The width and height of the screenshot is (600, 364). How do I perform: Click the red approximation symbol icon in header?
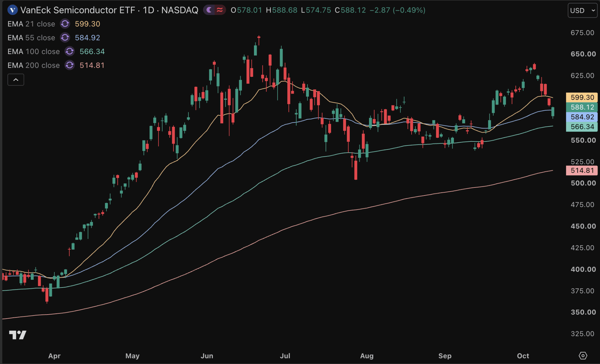click(x=220, y=10)
